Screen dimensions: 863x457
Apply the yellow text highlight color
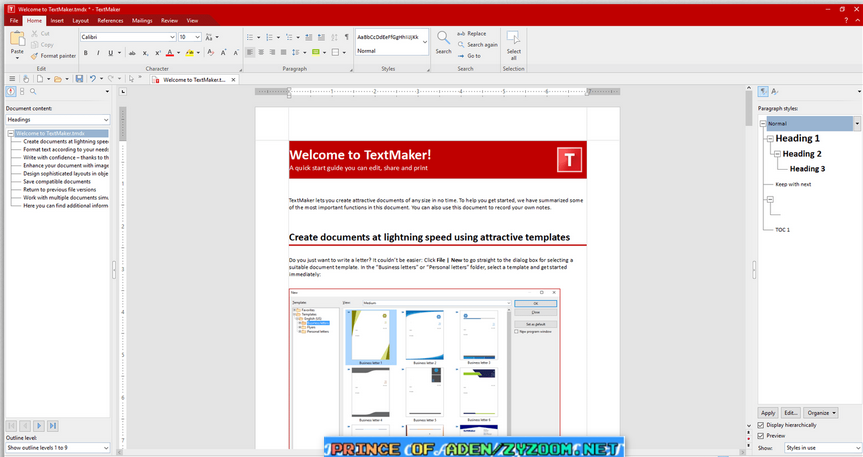189,53
